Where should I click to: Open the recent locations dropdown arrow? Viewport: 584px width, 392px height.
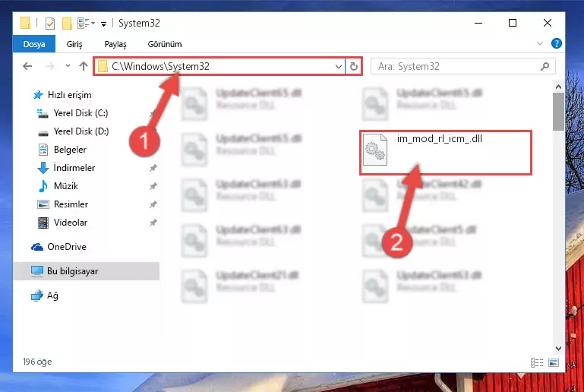pos(68,66)
